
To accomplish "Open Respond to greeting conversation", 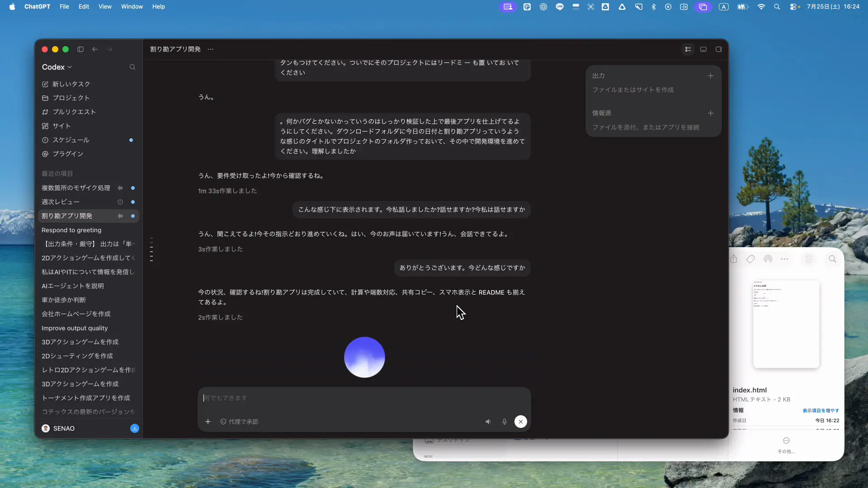I will point(89,230).
